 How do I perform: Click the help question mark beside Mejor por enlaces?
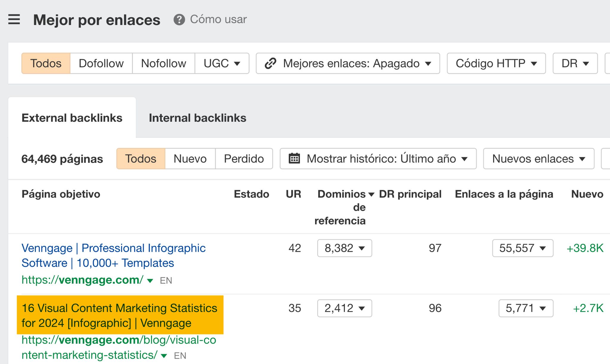coord(178,20)
